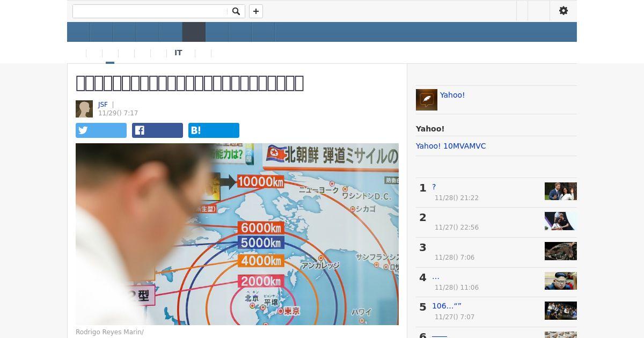Screen dimensions: 644x338
Task: Click the plus button beside search
Action: [x=256, y=11]
